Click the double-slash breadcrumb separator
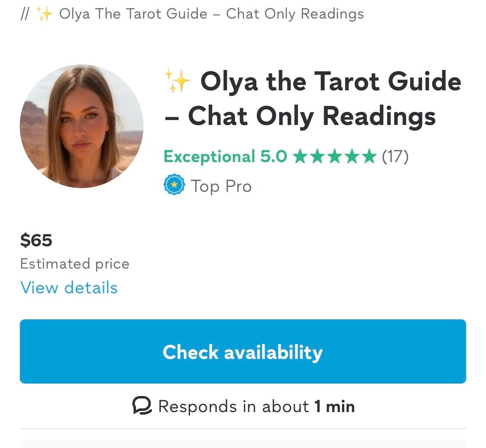This screenshot has height=448, width=486. point(25,14)
